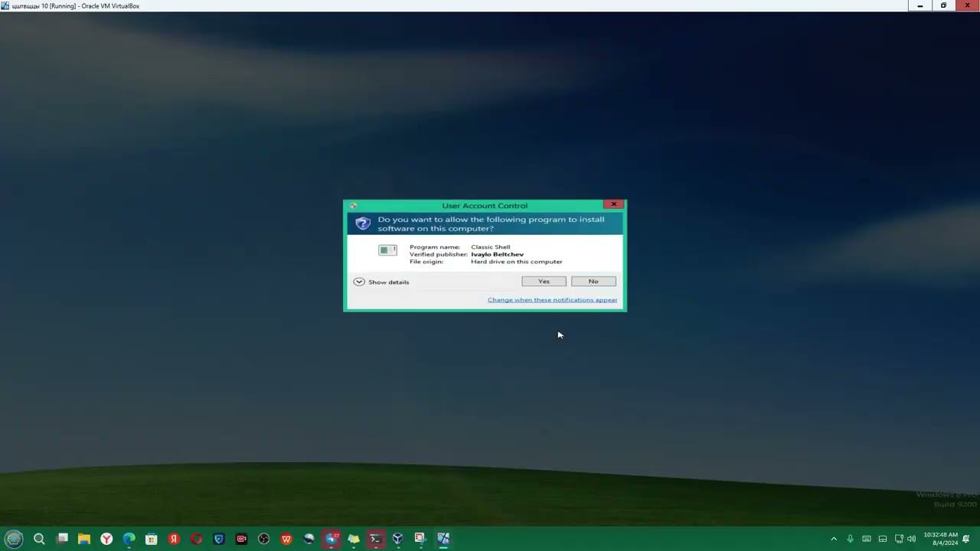This screenshot has height=551, width=980.
Task: Launch File Explorer from the taskbar
Action: (x=84, y=539)
